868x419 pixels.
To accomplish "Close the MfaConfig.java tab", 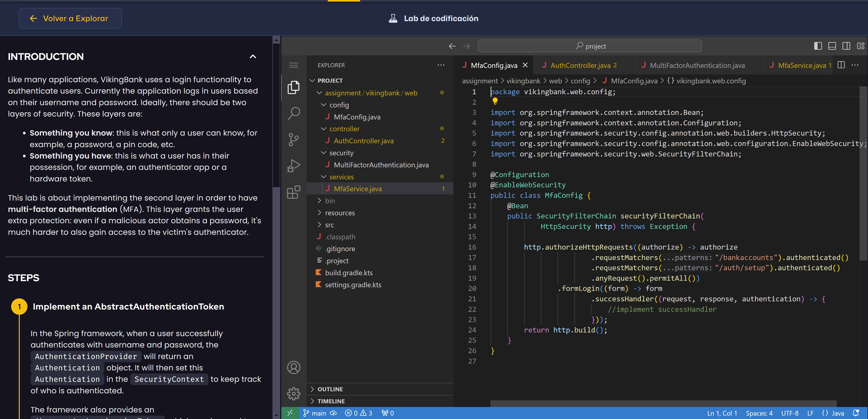I will (525, 65).
